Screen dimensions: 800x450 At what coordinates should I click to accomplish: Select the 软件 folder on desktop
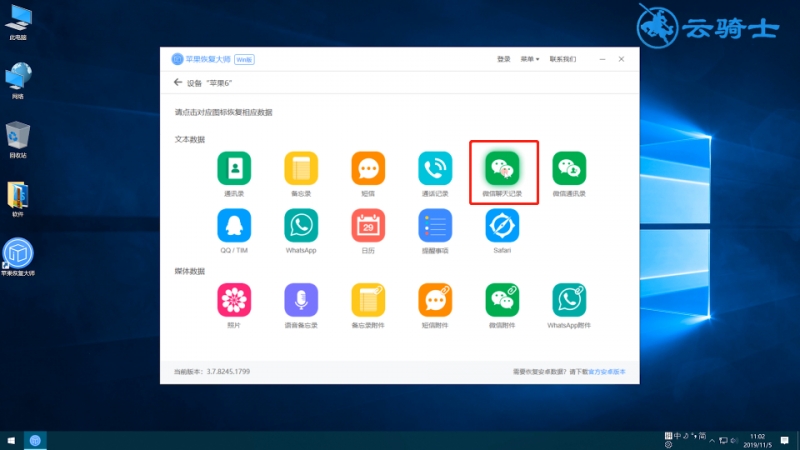(x=18, y=198)
